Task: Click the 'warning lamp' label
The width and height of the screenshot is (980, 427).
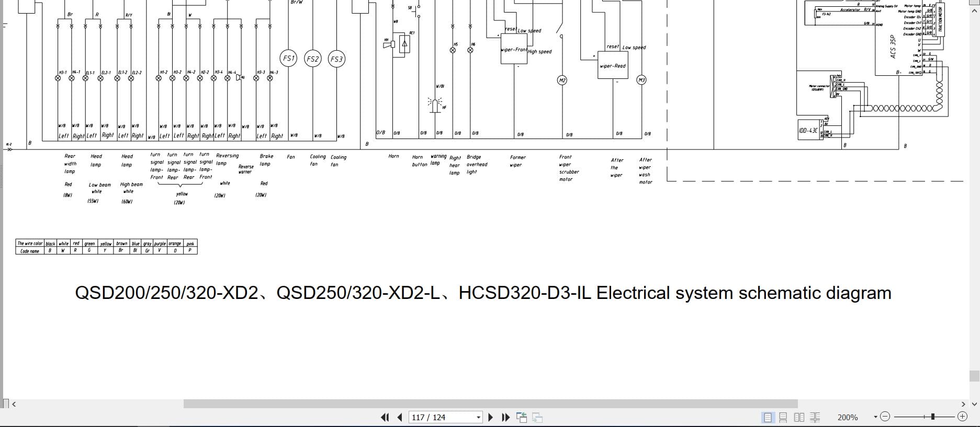Action: [438, 159]
